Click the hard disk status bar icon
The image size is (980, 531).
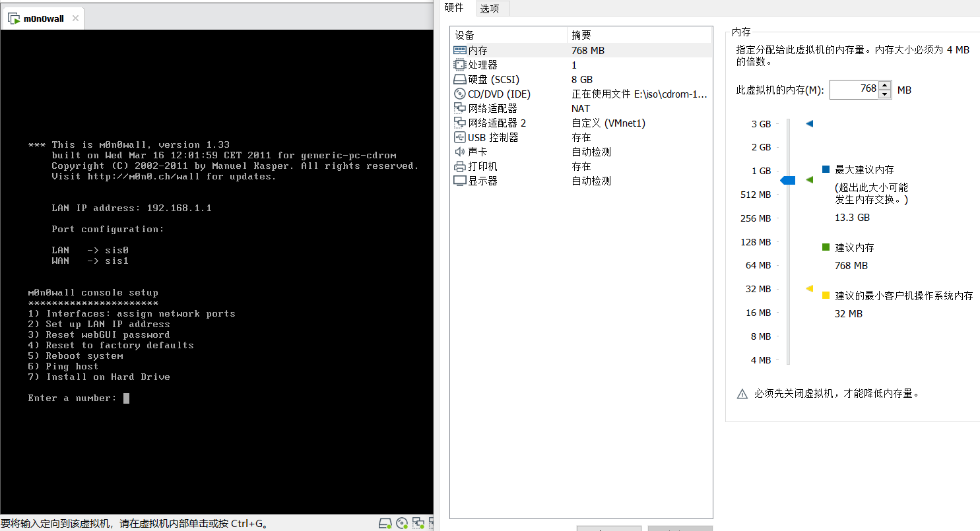tap(385, 524)
